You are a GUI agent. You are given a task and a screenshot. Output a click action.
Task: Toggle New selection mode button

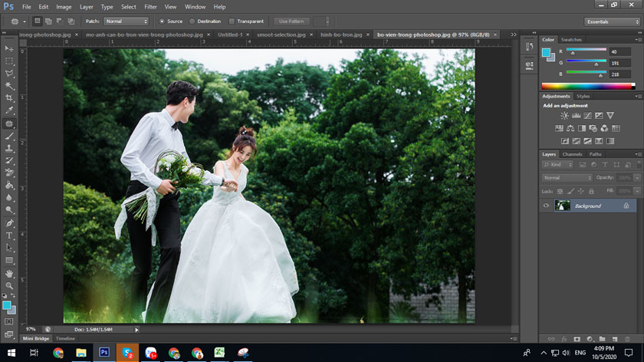click(x=38, y=21)
